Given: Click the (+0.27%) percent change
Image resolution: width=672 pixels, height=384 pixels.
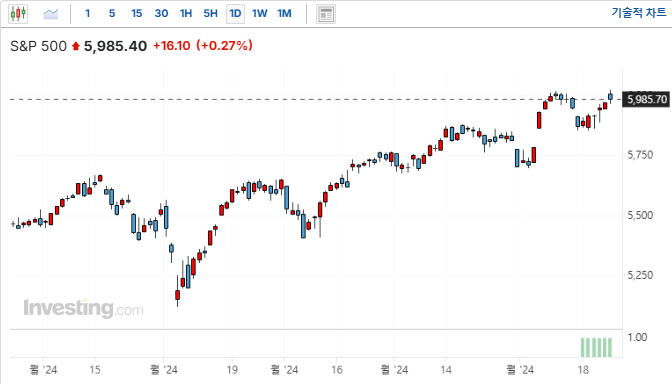Looking at the screenshot, I should pyautogui.click(x=225, y=46).
